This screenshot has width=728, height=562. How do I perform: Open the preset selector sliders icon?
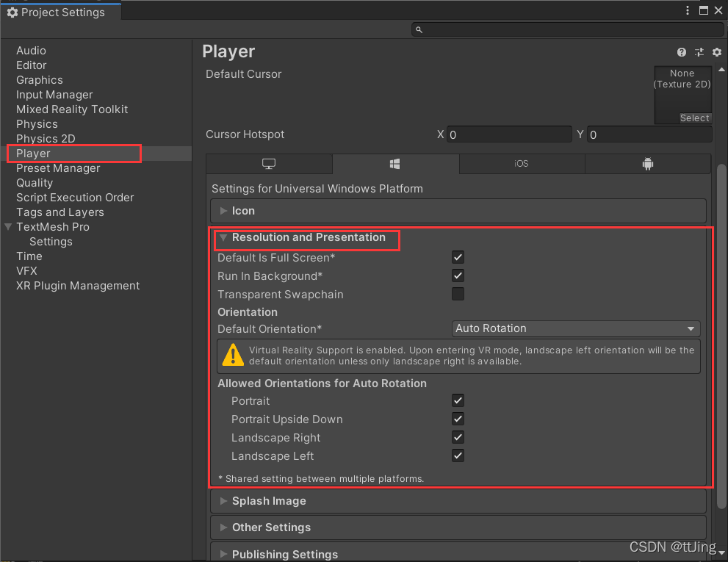coord(699,52)
